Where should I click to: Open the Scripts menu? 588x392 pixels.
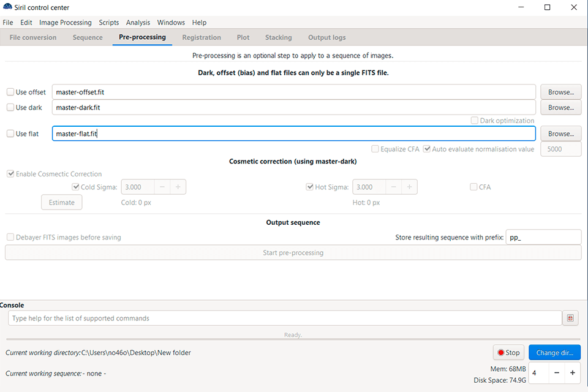pos(108,23)
